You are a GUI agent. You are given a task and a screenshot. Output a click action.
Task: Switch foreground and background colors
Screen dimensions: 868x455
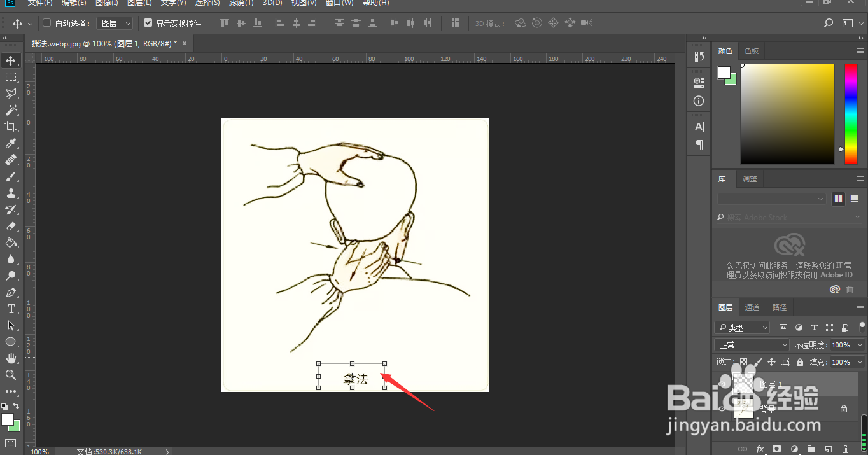click(16, 406)
